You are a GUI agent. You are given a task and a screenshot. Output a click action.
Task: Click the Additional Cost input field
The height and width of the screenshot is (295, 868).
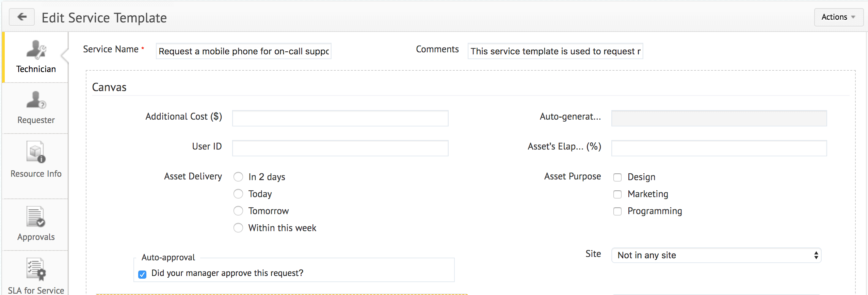point(340,118)
